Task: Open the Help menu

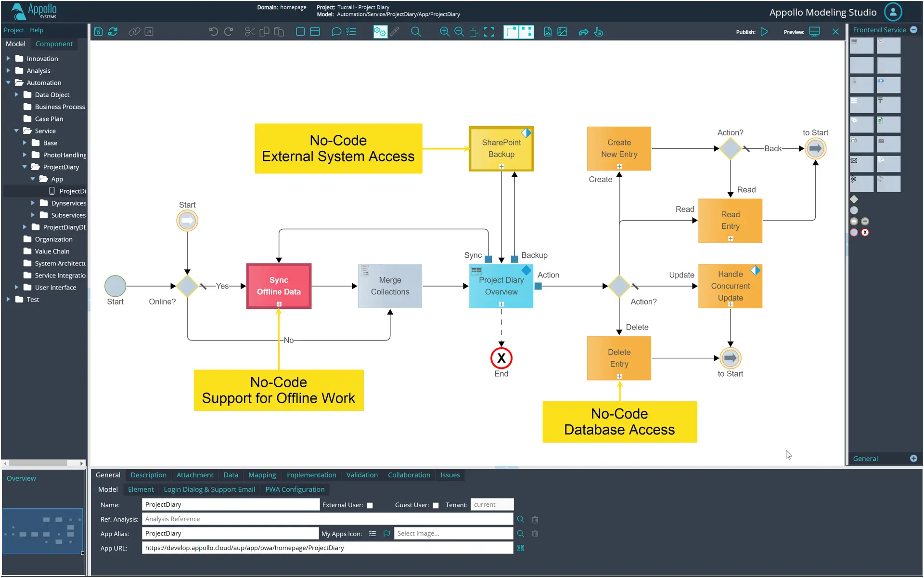Action: point(37,30)
